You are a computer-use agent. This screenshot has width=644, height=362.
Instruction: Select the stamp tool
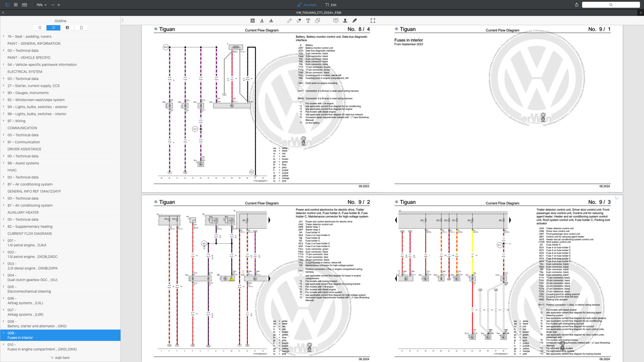[x=345, y=20]
